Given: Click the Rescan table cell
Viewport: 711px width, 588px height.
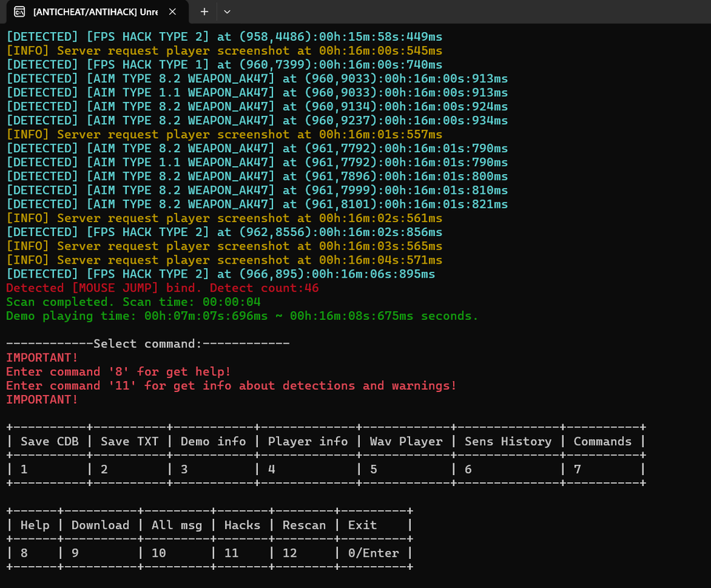Looking at the screenshot, I should point(304,525).
